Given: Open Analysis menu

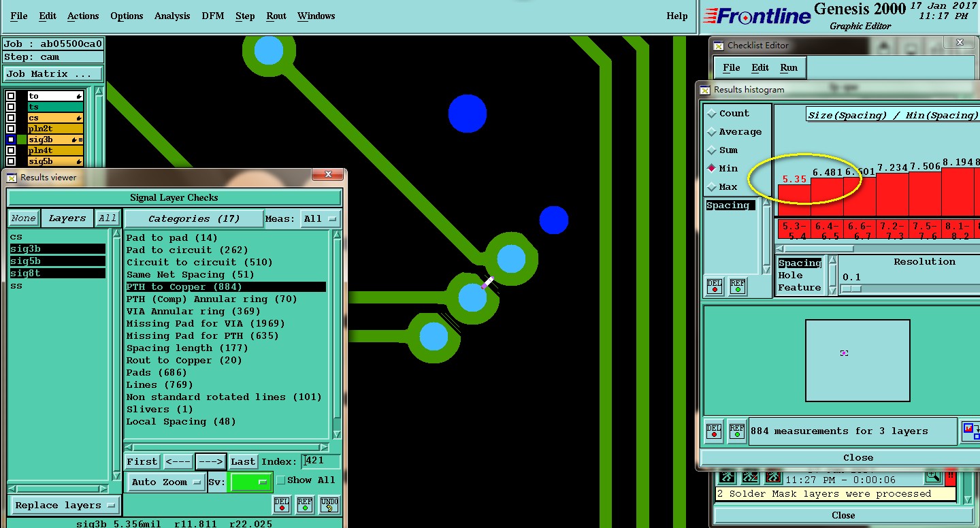Looking at the screenshot, I should [172, 16].
